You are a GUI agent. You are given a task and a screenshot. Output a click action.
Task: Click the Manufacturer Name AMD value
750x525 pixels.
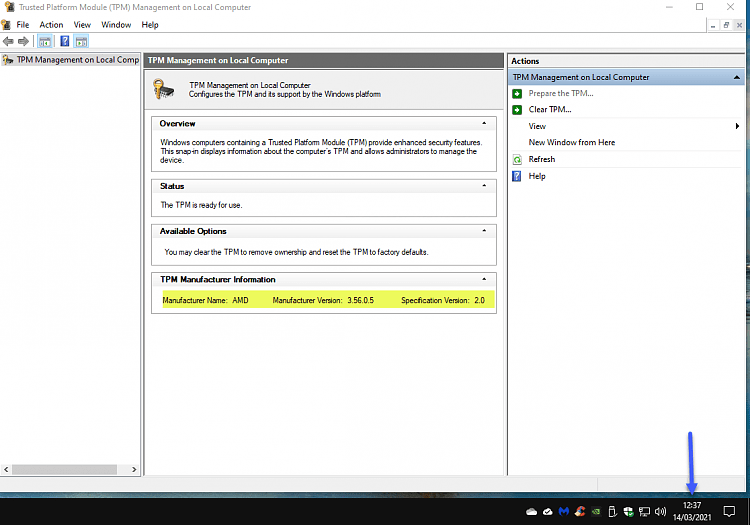coord(240,300)
